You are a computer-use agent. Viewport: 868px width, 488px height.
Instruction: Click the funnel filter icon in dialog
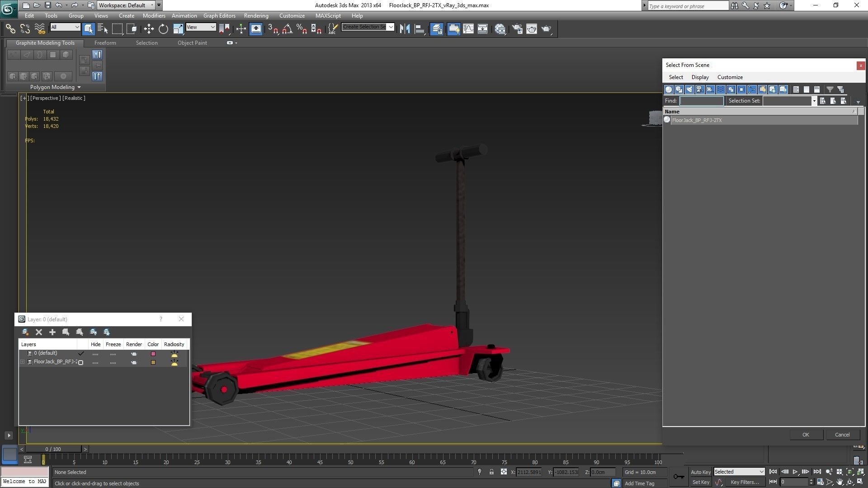(x=830, y=89)
